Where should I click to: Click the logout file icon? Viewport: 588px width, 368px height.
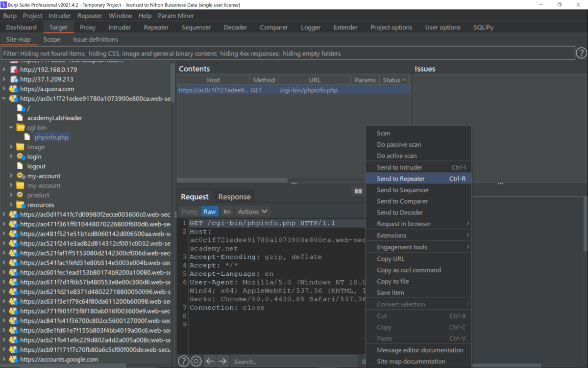(x=20, y=166)
